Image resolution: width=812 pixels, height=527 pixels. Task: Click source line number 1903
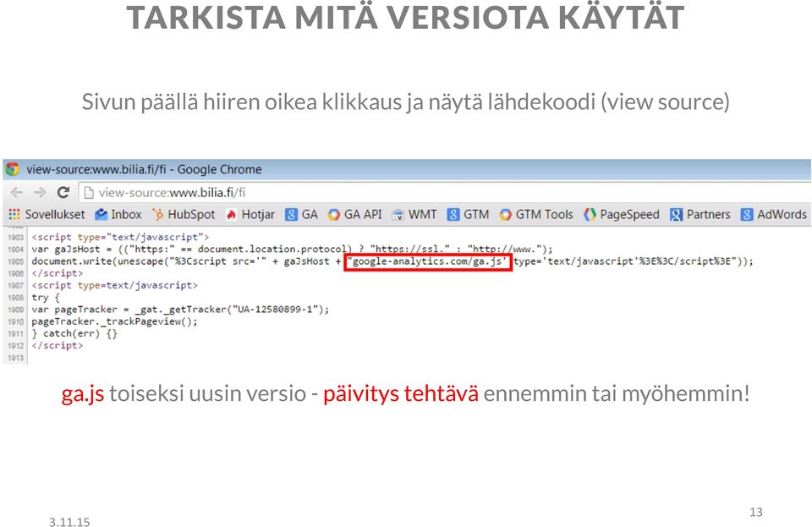15,237
